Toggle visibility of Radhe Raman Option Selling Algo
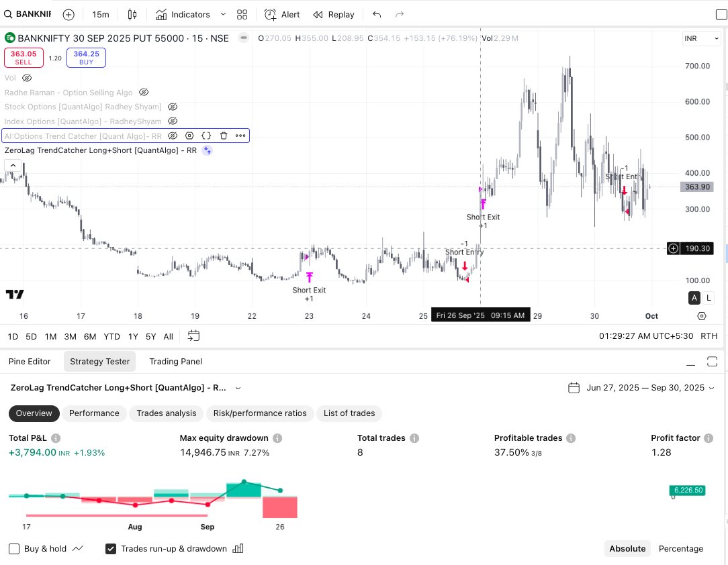 (144, 93)
